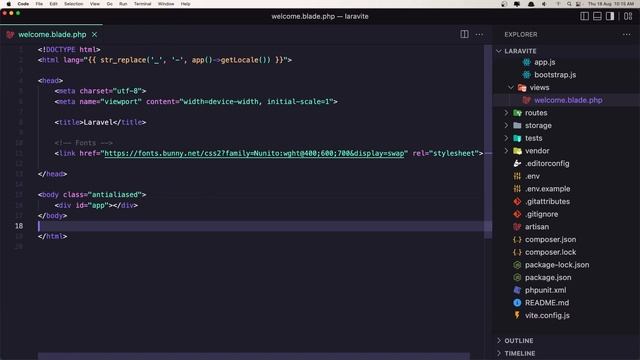Open the Selection menu
Image resolution: width=640 pixels, height=360 pixels.
[73, 4]
